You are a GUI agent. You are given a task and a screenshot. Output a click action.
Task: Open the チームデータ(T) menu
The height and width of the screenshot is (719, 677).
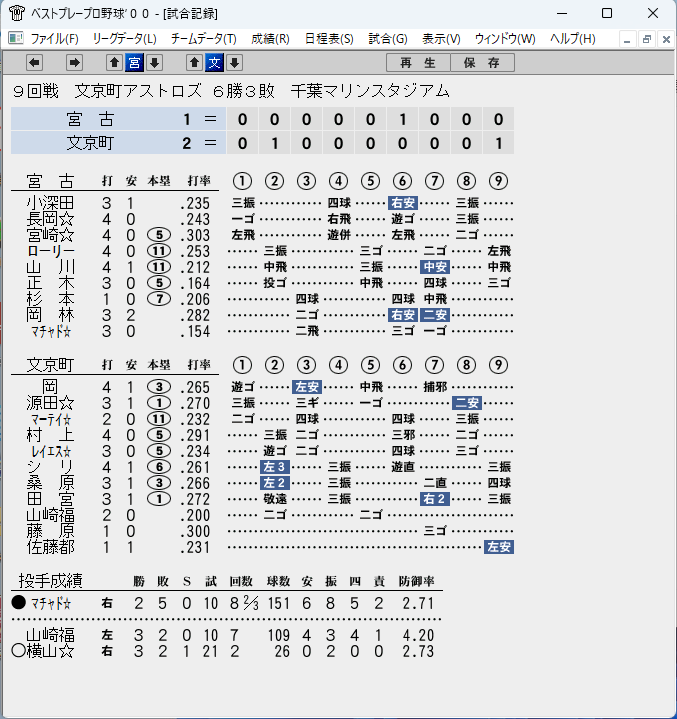click(204, 39)
